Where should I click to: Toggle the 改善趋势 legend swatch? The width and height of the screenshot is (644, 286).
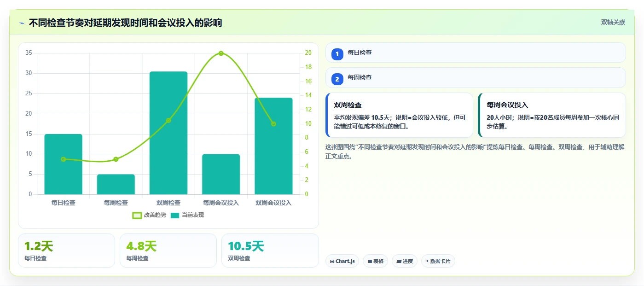(x=137, y=215)
